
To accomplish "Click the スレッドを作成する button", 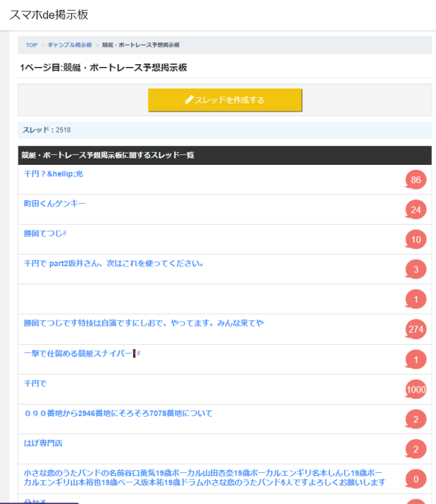I will pyautogui.click(x=224, y=100).
